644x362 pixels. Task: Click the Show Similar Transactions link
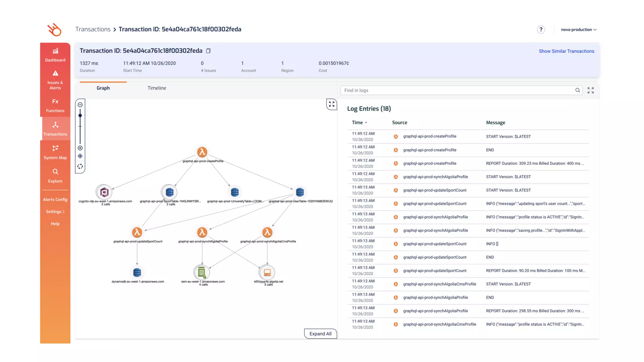point(566,51)
